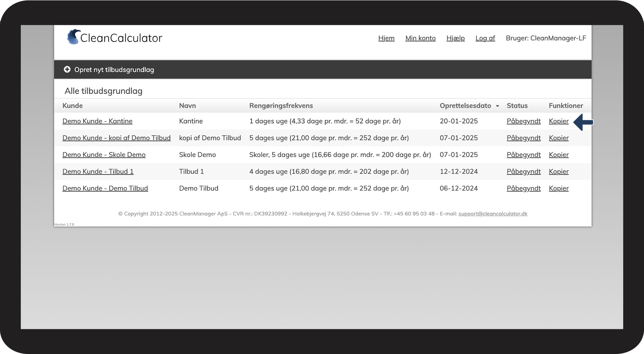644x354 pixels.
Task: Click Log af to sign out
Action: click(x=485, y=38)
